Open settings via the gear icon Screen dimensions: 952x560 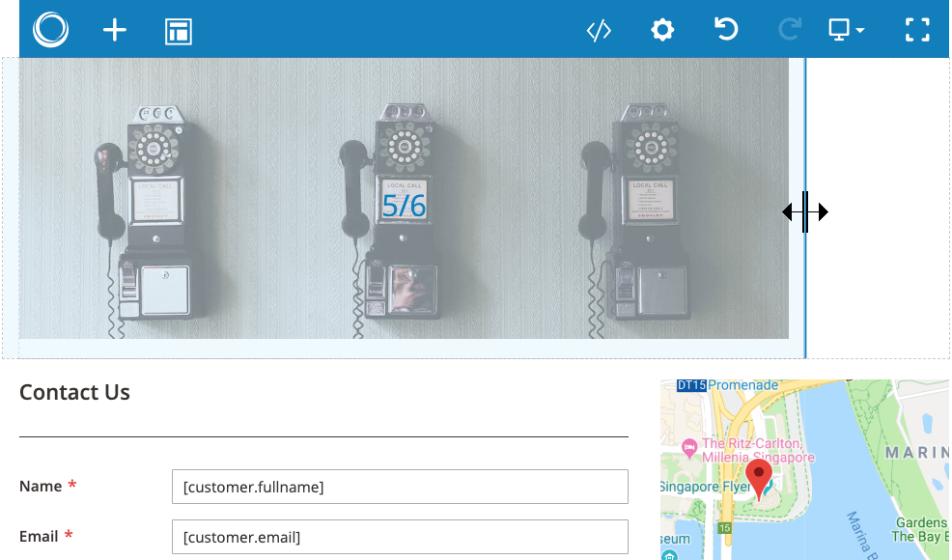click(661, 31)
